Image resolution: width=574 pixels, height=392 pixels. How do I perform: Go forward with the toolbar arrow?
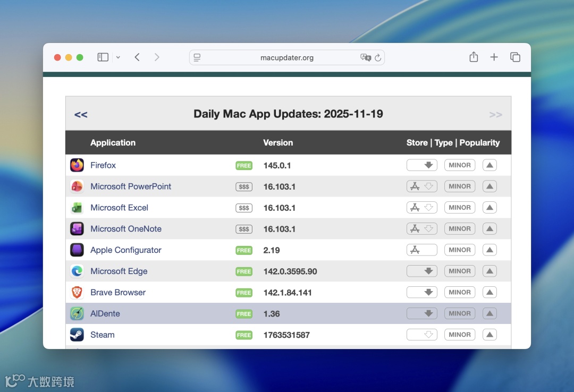pyautogui.click(x=157, y=57)
